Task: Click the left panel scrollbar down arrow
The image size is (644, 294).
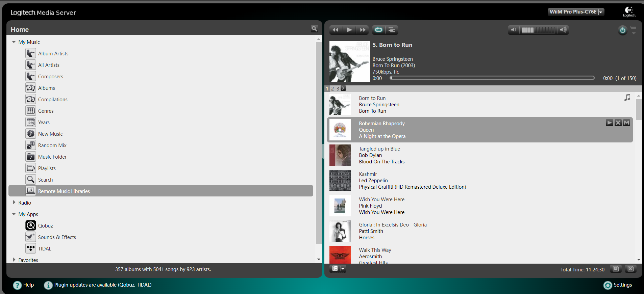Action: tap(319, 260)
